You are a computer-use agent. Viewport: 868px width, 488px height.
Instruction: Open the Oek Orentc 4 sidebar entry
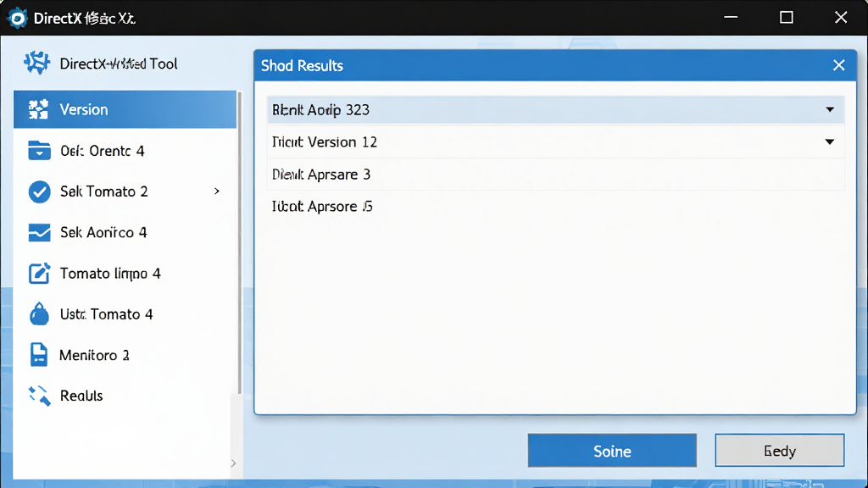click(125, 151)
